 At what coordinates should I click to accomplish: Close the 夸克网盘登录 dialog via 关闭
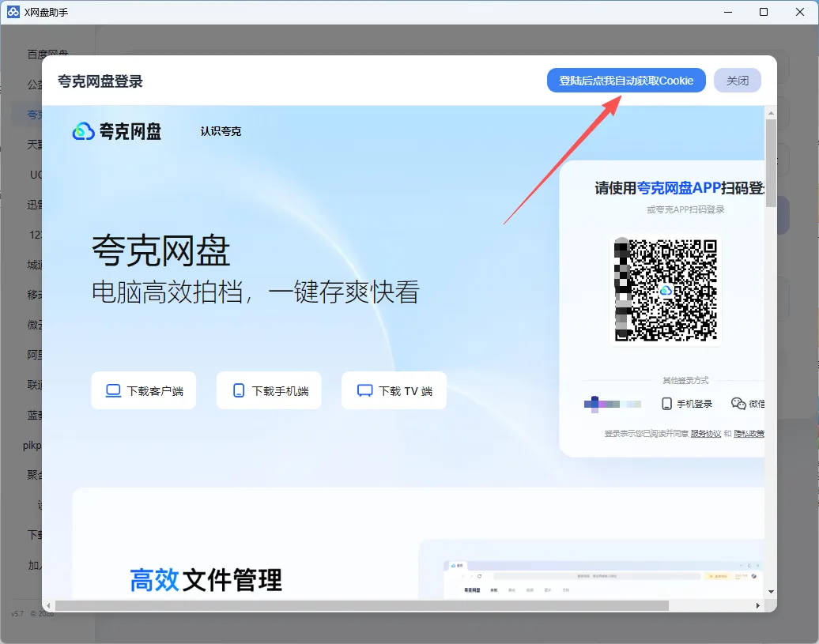point(737,81)
